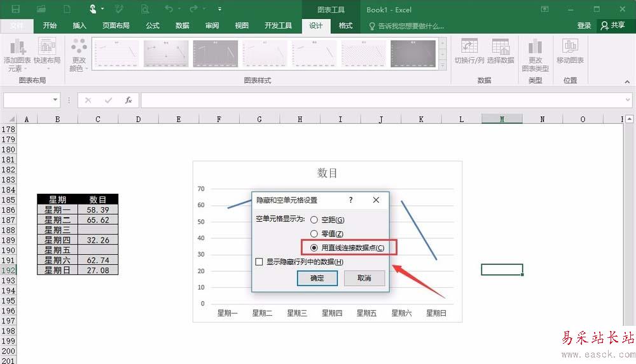
Task: Switch to the 页面布局 tab
Action: point(116,25)
